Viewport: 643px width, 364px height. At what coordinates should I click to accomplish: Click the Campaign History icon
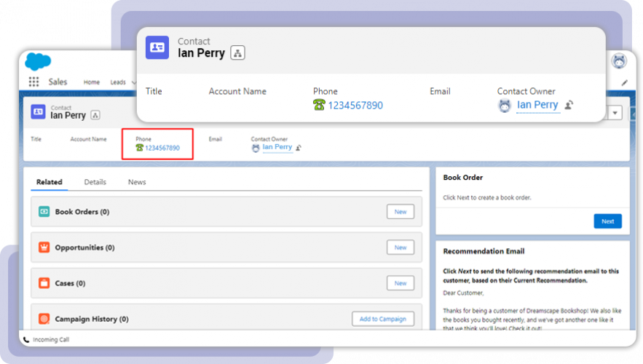pos(44,319)
